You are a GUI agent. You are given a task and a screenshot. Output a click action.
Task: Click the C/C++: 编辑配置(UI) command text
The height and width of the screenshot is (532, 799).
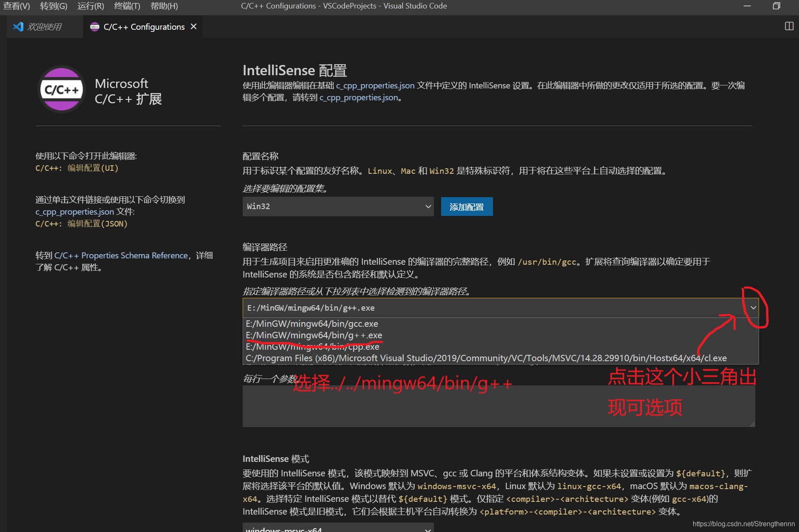pos(77,168)
